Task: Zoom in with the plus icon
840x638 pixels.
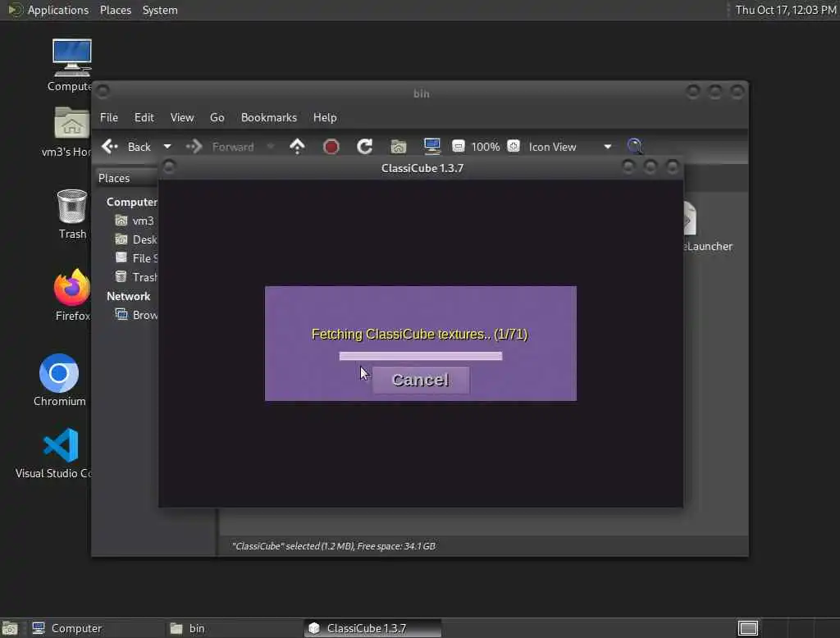Action: tap(514, 146)
